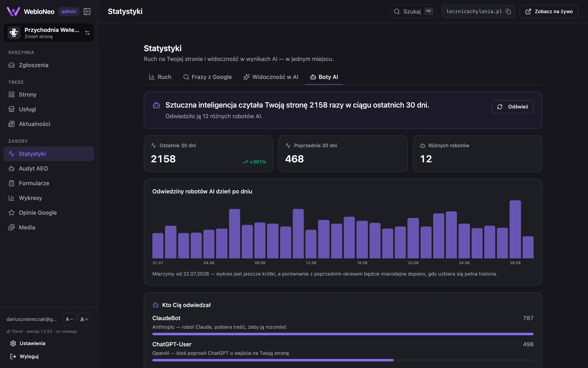Click the 28.08 date label on the chart axis
Image resolution: width=588 pixels, height=368 pixels.
[x=515, y=263]
